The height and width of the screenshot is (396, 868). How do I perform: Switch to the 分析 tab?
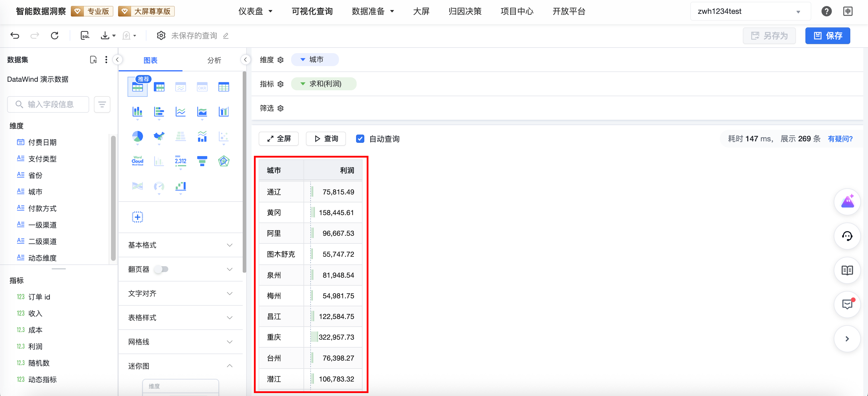pyautogui.click(x=214, y=60)
